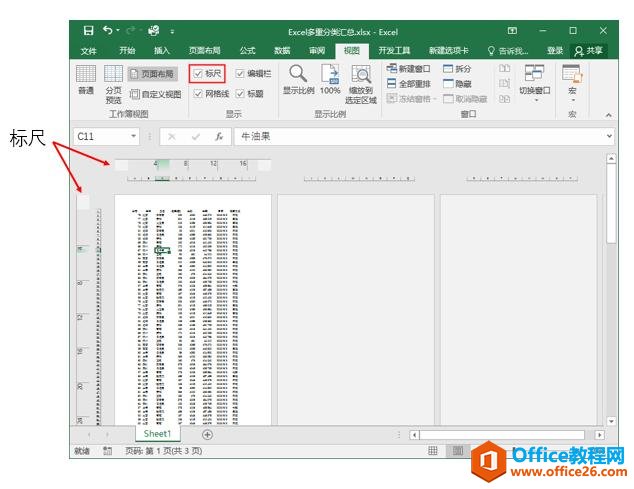Click vertical scrollbar up arrow

[611, 159]
